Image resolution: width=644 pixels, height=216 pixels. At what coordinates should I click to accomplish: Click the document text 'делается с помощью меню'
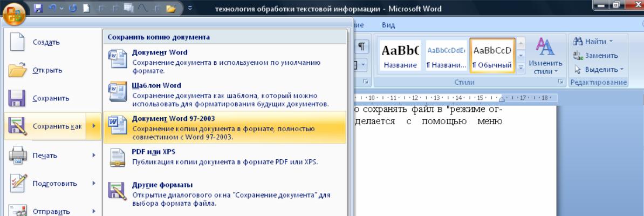pos(428,122)
